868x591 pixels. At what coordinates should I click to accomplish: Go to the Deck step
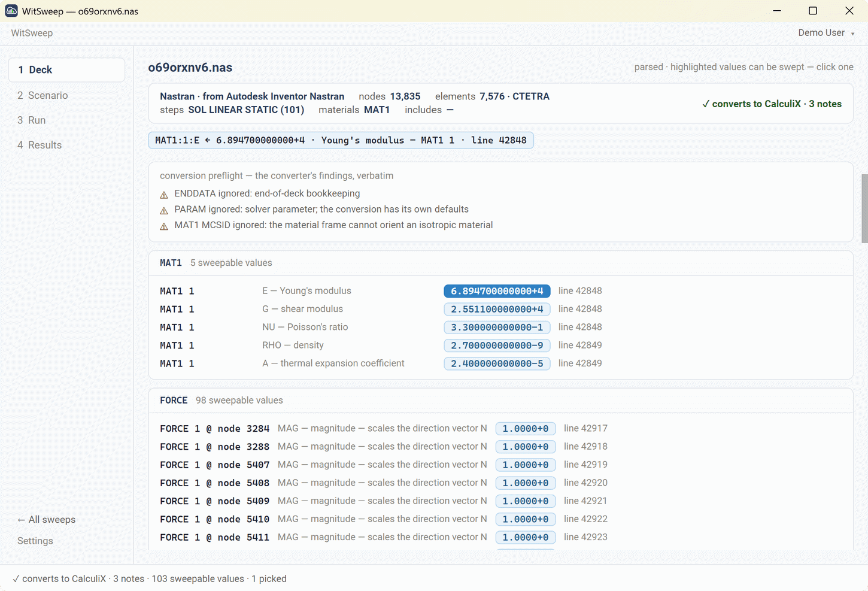pyautogui.click(x=66, y=70)
